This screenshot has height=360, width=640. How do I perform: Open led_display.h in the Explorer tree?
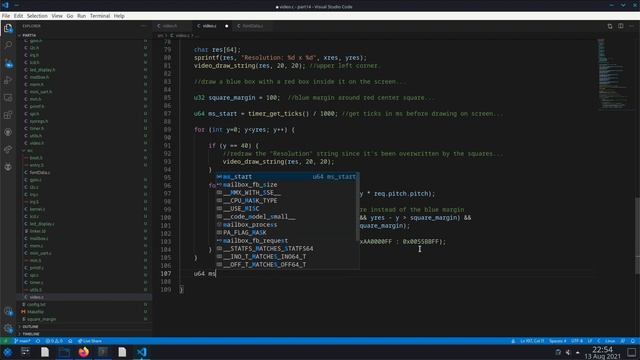pos(86,70)
